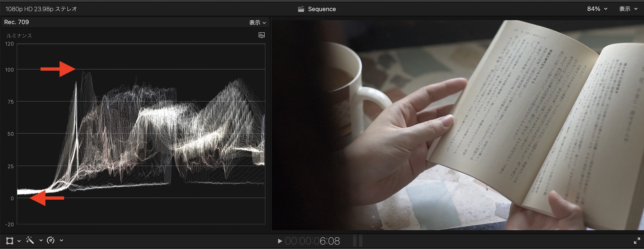Viewport: 644px width, 249px height.
Task: Click the audio meters indicator
Action: (x=357, y=241)
